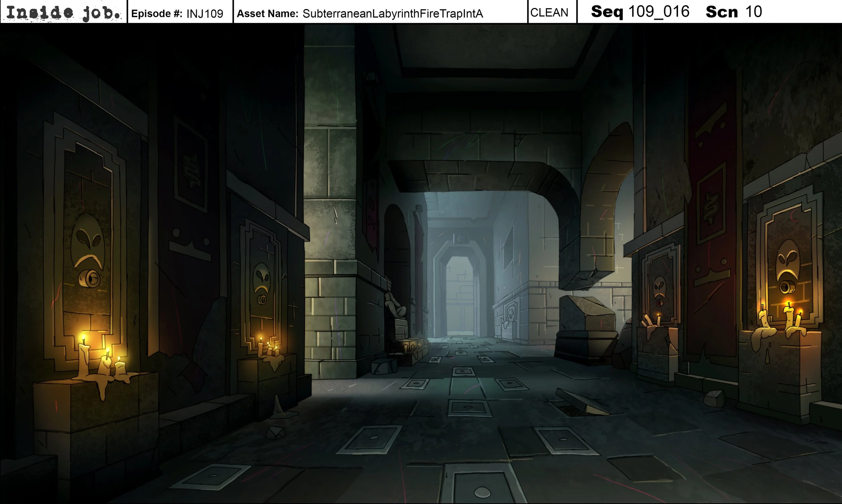842x504 pixels.
Task: Expand the CLEAN status label
Action: coord(550,12)
